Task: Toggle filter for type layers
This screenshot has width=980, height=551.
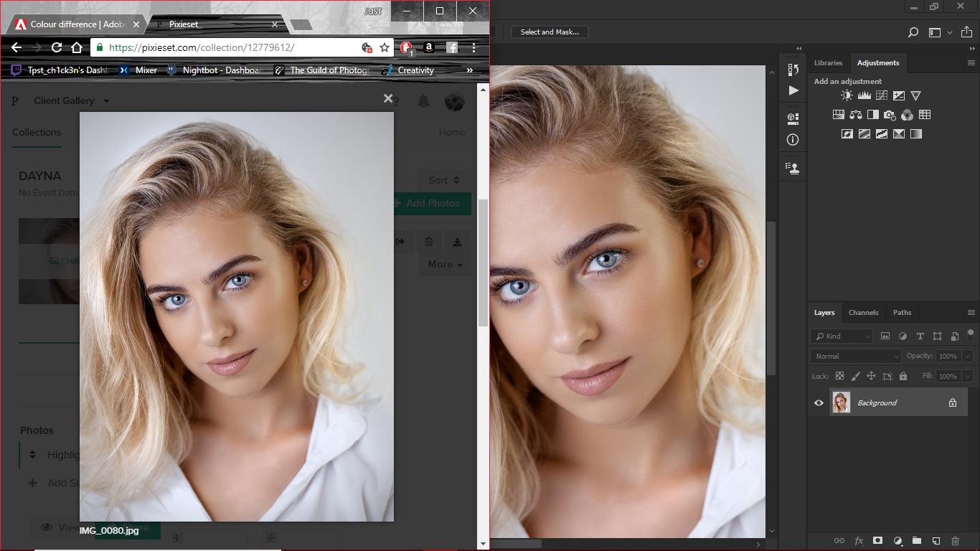Action: point(920,336)
